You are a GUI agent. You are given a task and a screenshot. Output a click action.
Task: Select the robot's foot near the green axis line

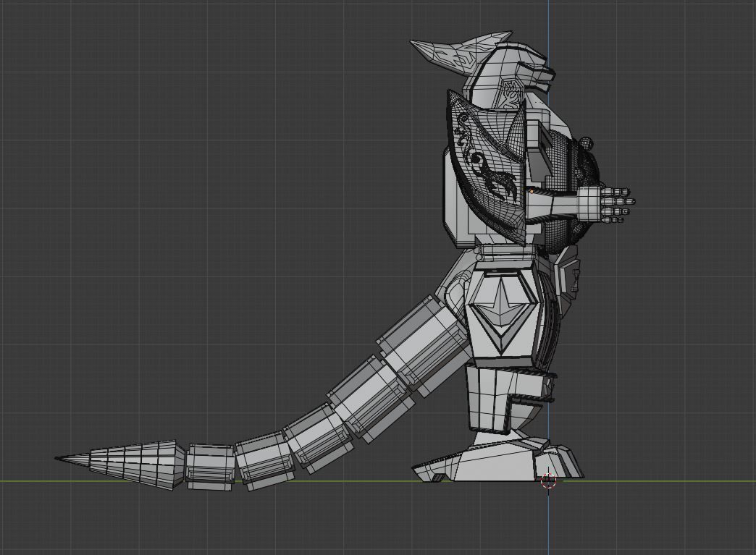499,460
